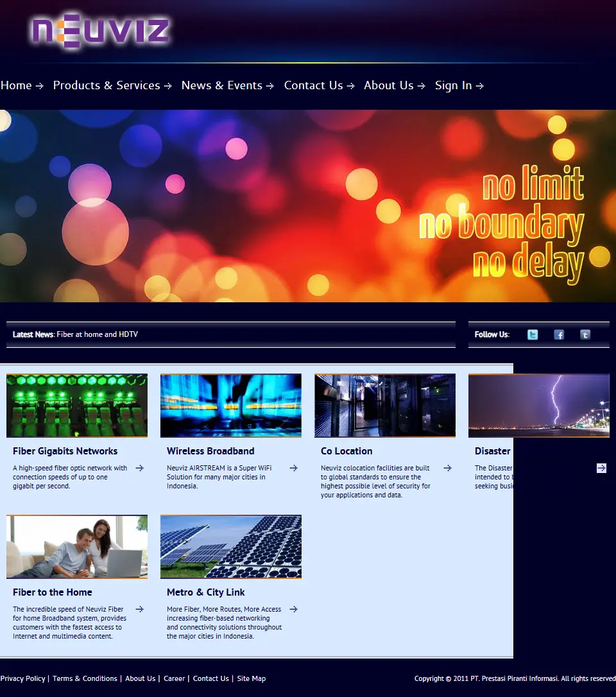Click the Fiber to the Home couple thumbnail

click(x=77, y=547)
